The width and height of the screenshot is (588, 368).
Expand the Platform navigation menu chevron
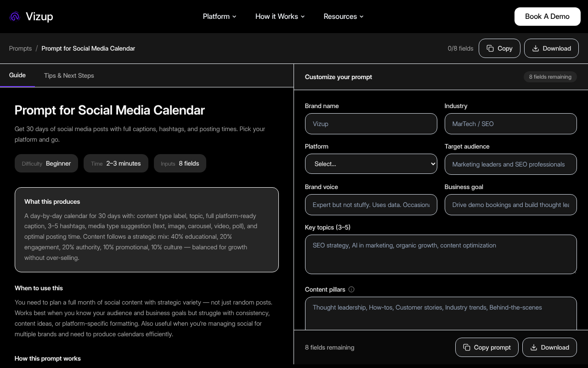tap(234, 17)
